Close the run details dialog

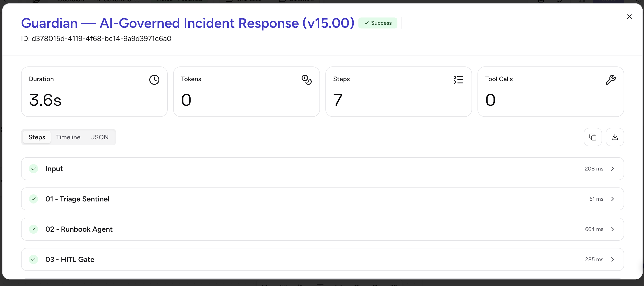click(629, 17)
